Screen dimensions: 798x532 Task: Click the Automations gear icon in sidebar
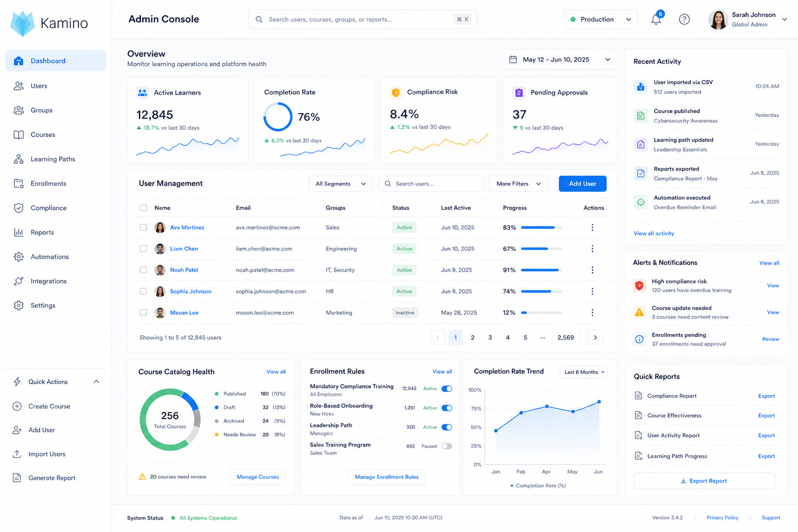19,257
